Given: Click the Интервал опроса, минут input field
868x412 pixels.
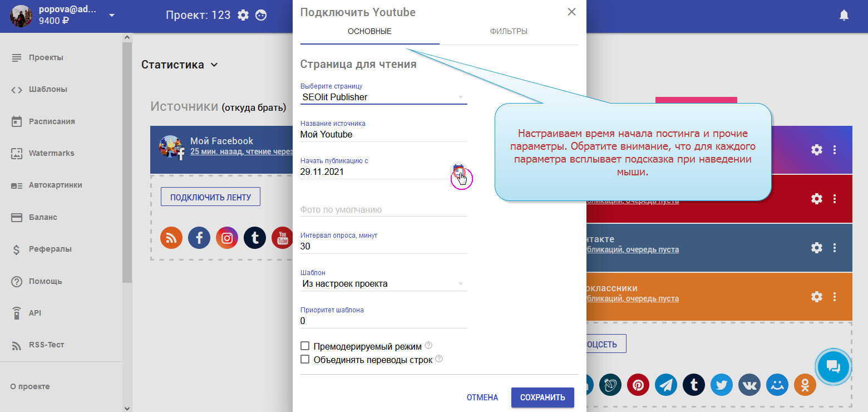Looking at the screenshot, I should [x=383, y=247].
